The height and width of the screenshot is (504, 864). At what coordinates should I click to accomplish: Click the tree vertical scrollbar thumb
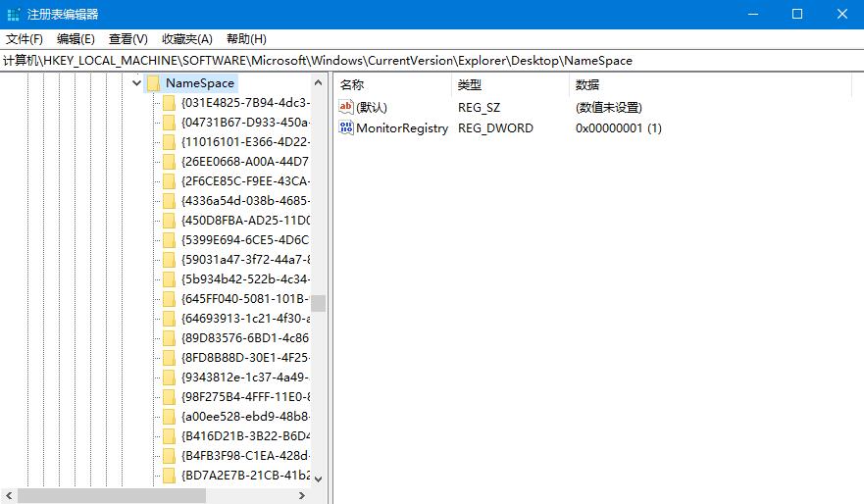pos(318,304)
